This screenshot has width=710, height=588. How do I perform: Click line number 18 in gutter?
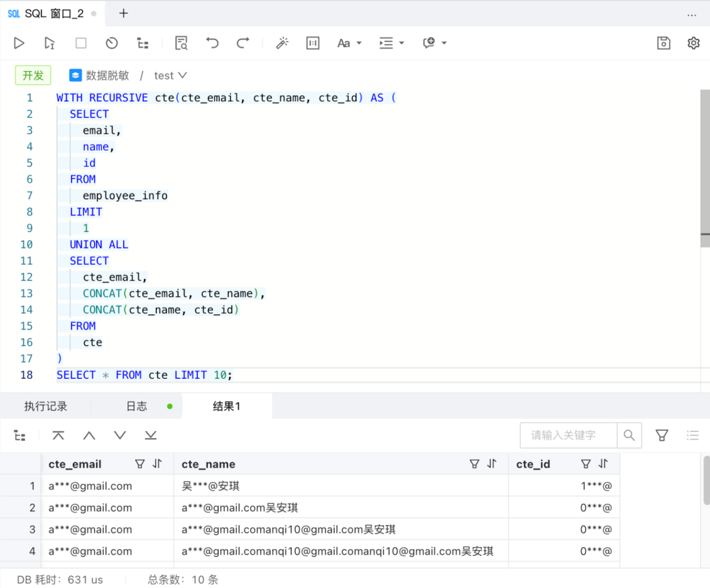coord(26,375)
